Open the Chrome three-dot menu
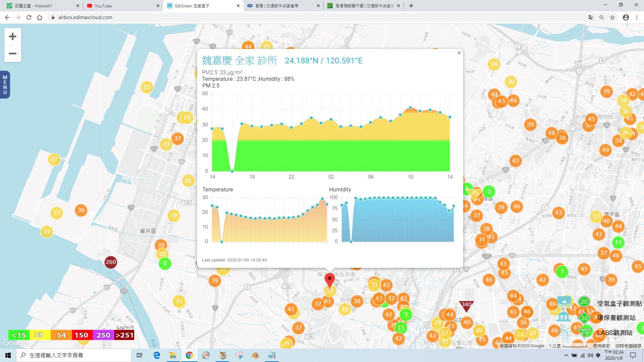 pyautogui.click(x=637, y=17)
